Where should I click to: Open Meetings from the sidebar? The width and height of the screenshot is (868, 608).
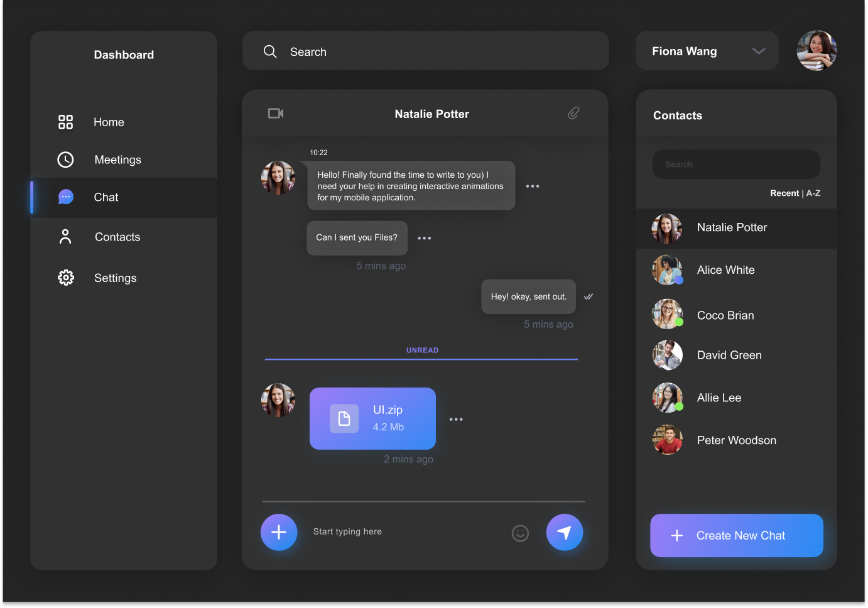click(x=117, y=160)
